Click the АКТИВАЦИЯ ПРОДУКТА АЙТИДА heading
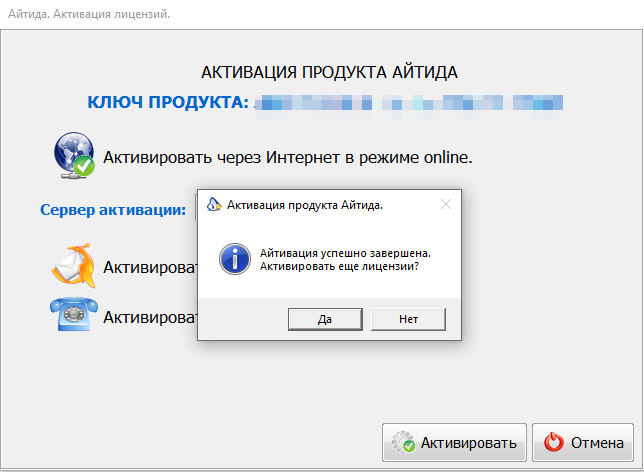Viewport: 644px width, 472px height. coord(329,73)
